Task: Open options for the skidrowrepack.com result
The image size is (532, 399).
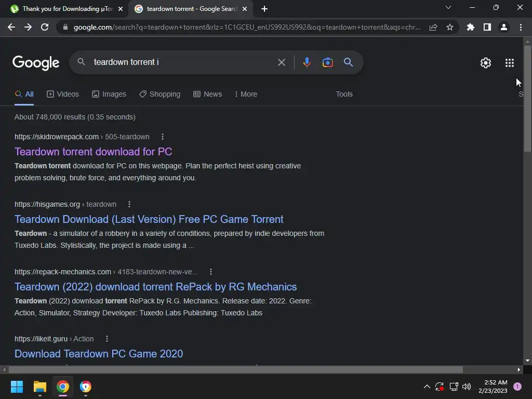Action: coord(163,137)
